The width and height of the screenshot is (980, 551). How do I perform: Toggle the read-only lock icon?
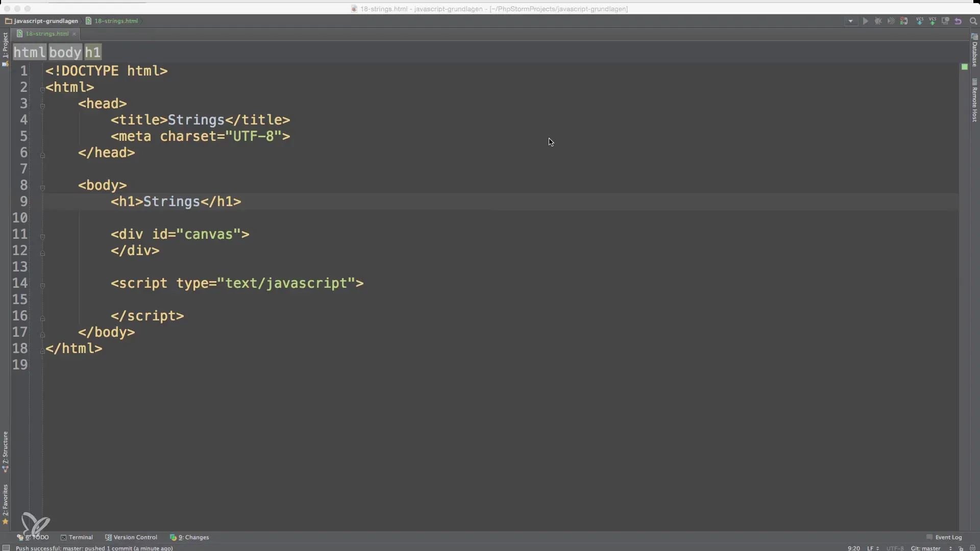(961, 548)
